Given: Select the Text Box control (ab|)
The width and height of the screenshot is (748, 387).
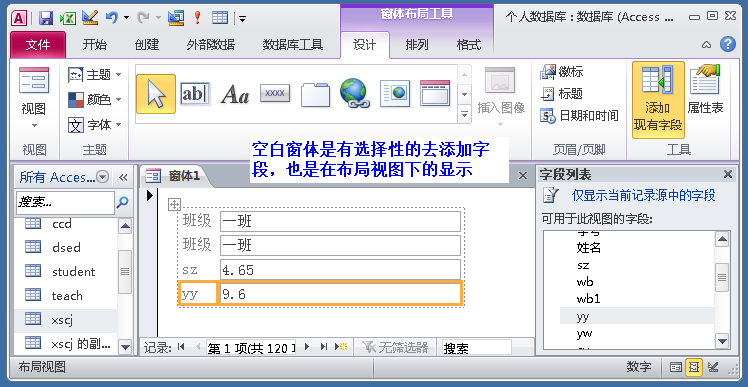Looking at the screenshot, I should pos(195,94).
